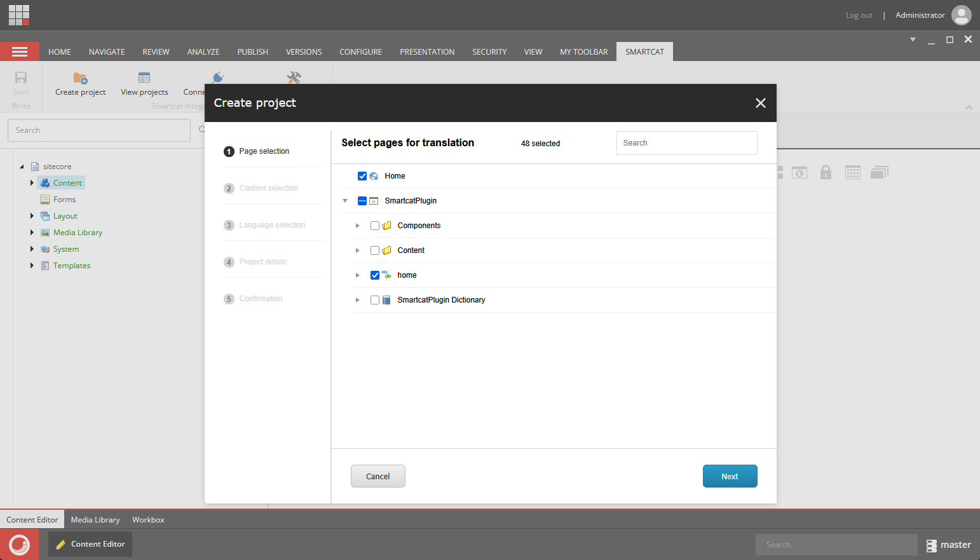
Task: Click the pencil Content Editor icon
Action: 61,545
